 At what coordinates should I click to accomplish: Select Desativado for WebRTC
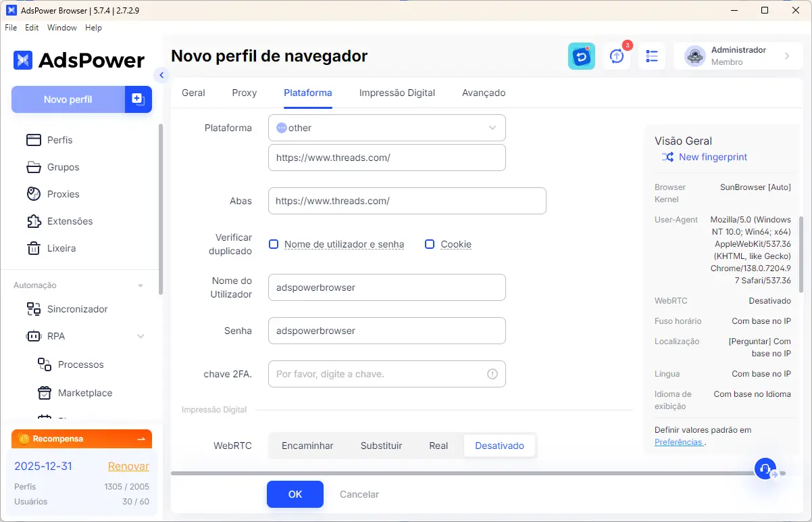(x=499, y=446)
